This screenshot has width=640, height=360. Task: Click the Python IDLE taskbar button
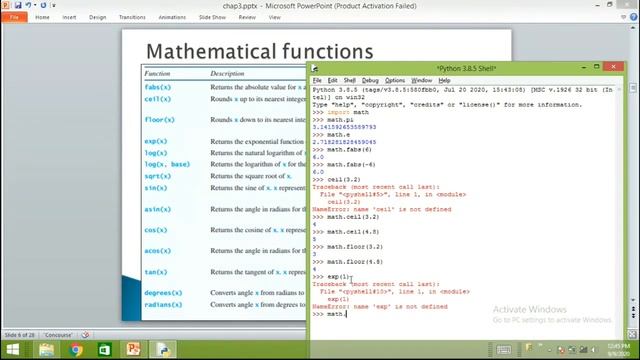pos(163,350)
